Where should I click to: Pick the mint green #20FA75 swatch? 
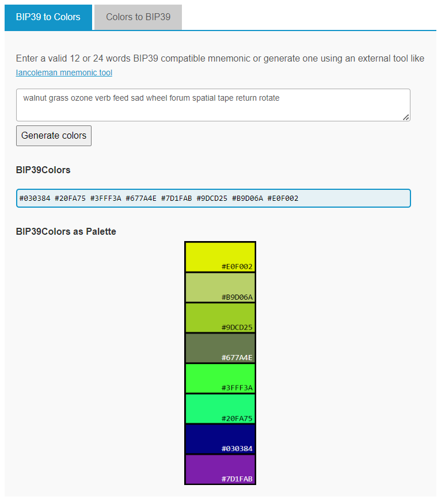(220, 408)
